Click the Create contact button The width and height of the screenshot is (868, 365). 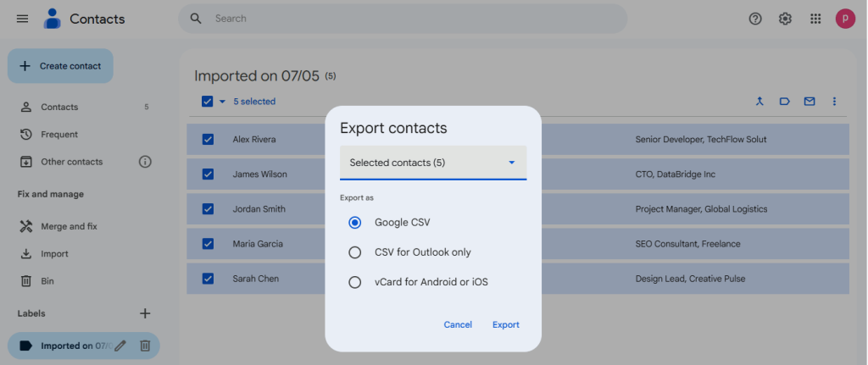click(x=60, y=66)
